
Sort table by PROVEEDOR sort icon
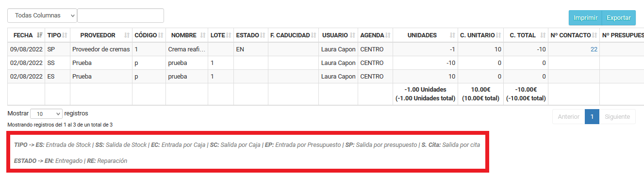coord(127,35)
